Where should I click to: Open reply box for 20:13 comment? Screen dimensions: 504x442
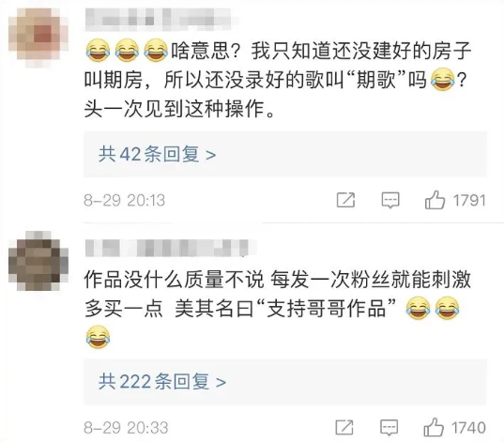(390, 200)
